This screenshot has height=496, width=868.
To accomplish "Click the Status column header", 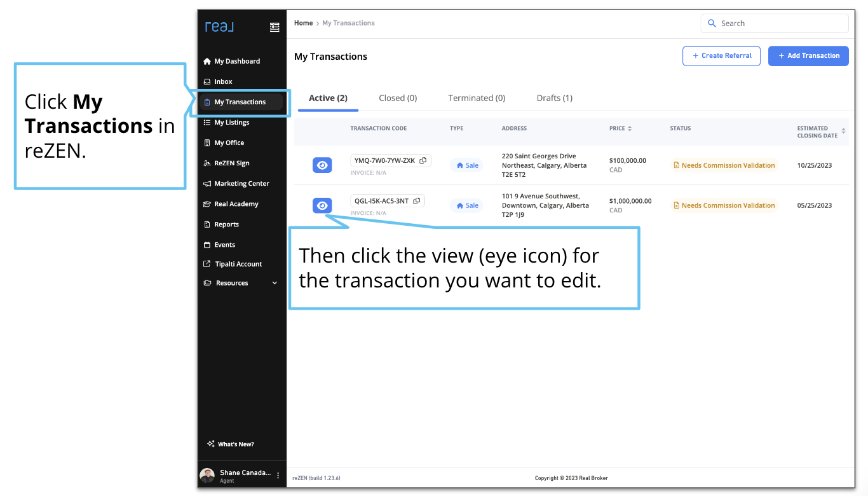I will click(680, 128).
